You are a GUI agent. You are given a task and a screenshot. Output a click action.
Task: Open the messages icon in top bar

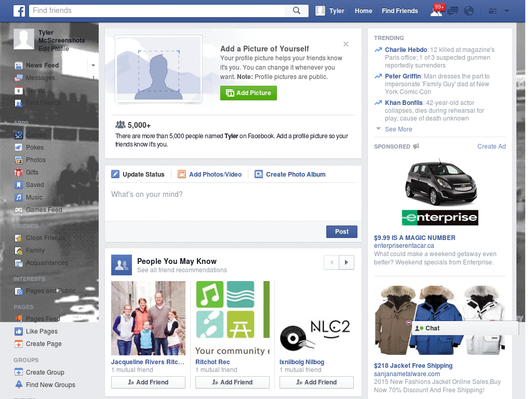click(x=453, y=11)
